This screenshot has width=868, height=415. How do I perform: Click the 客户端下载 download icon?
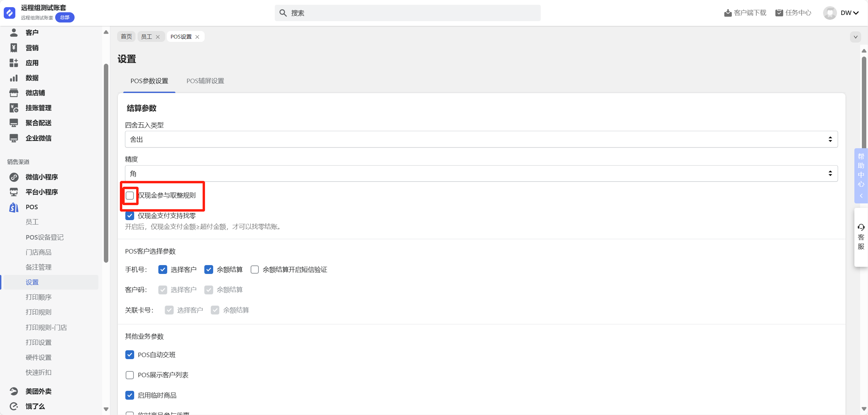[728, 13]
